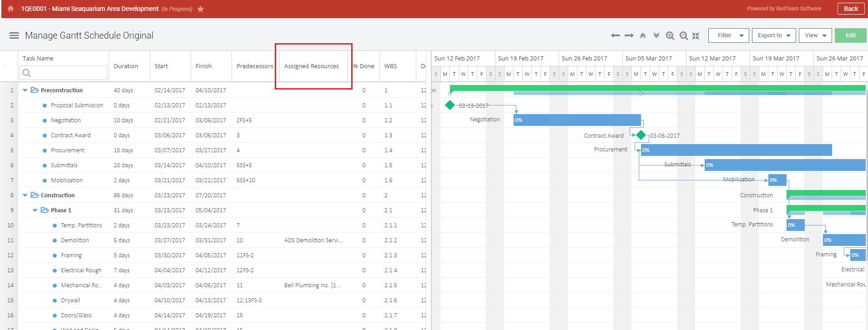This screenshot has height=330, width=868.
Task: Open the hamburger menu icon
Action: [x=14, y=35]
